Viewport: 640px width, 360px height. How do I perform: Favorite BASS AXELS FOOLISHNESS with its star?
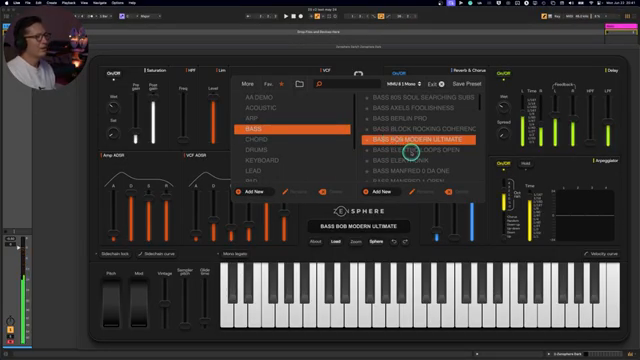(x=367, y=108)
